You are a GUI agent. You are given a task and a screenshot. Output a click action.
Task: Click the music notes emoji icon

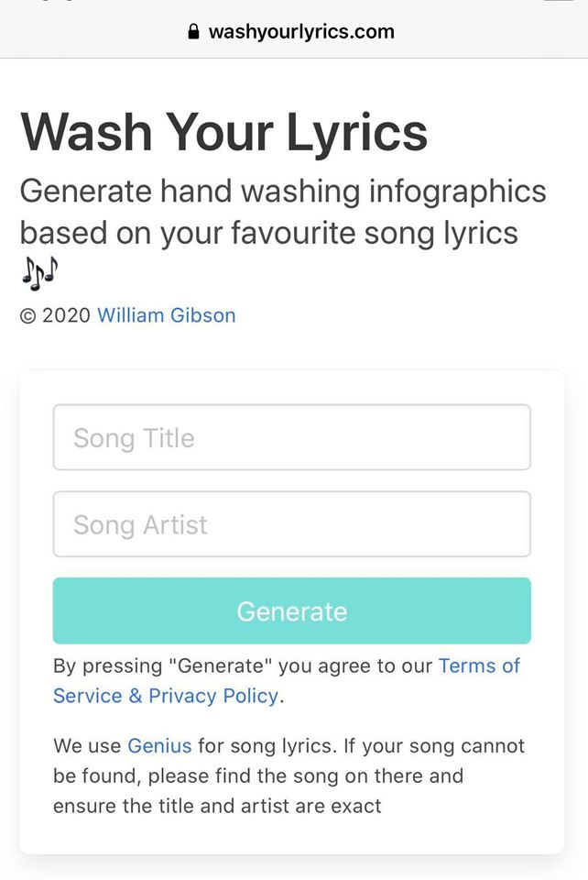[x=38, y=271]
